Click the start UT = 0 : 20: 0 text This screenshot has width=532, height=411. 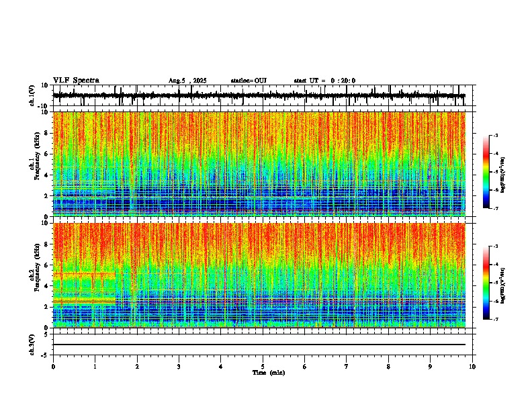tap(324, 81)
